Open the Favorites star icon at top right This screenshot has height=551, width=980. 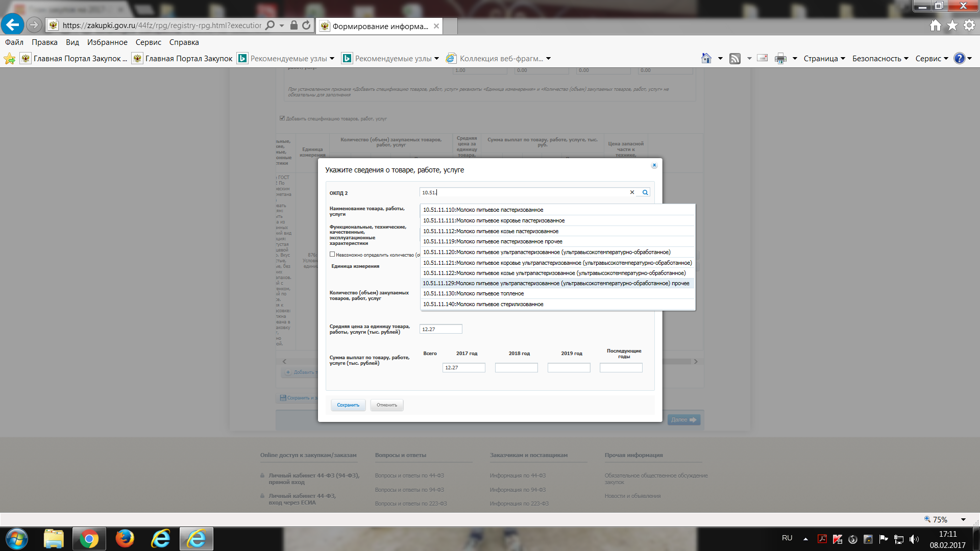point(952,25)
